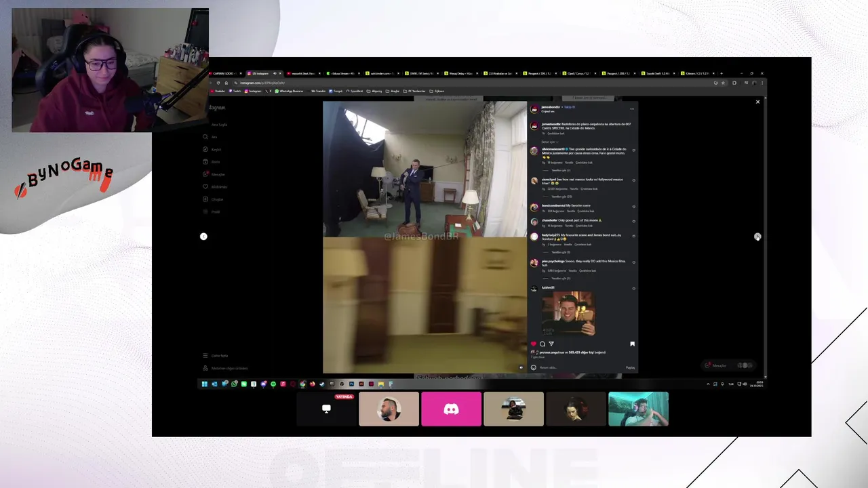868x488 pixels.
Task: Toggle red like heart on post
Action: [534, 344]
